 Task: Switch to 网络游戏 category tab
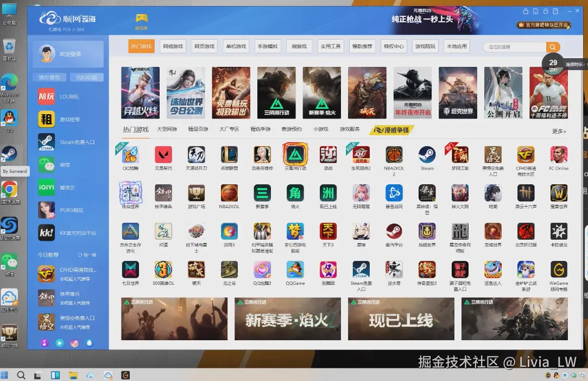point(173,47)
